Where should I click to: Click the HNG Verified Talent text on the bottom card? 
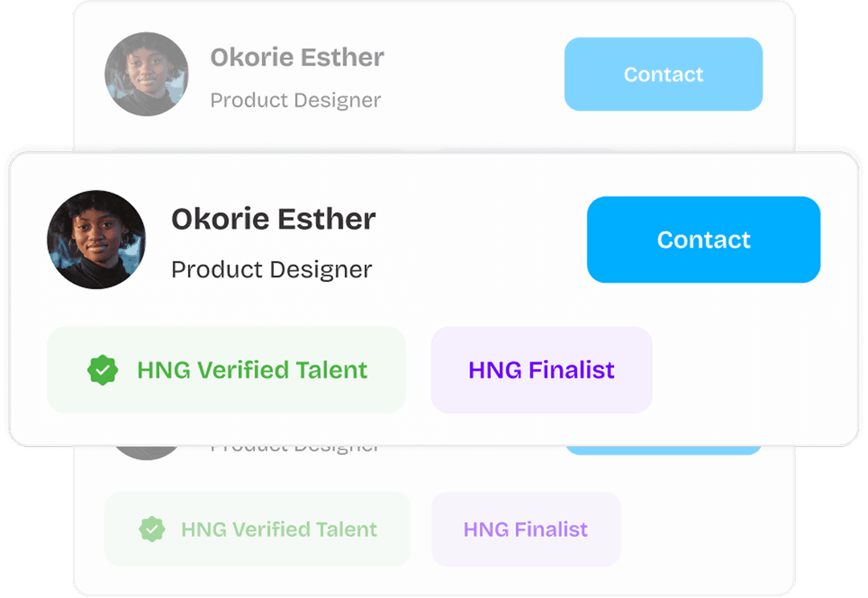[x=279, y=530]
